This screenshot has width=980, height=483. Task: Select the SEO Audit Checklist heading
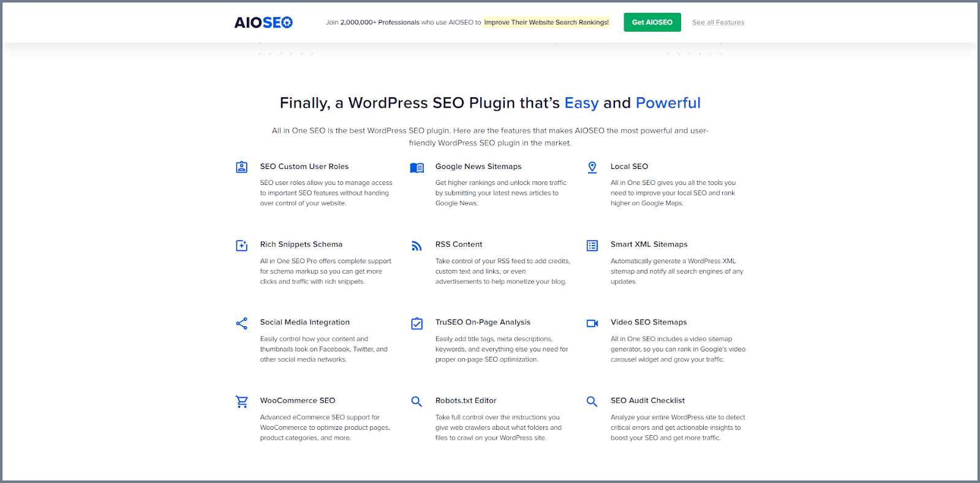pyautogui.click(x=647, y=400)
